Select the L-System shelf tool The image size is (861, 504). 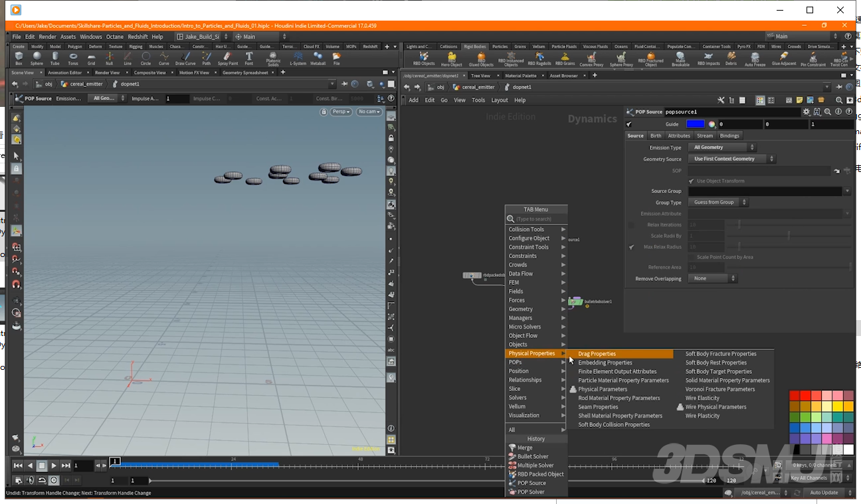(298, 59)
